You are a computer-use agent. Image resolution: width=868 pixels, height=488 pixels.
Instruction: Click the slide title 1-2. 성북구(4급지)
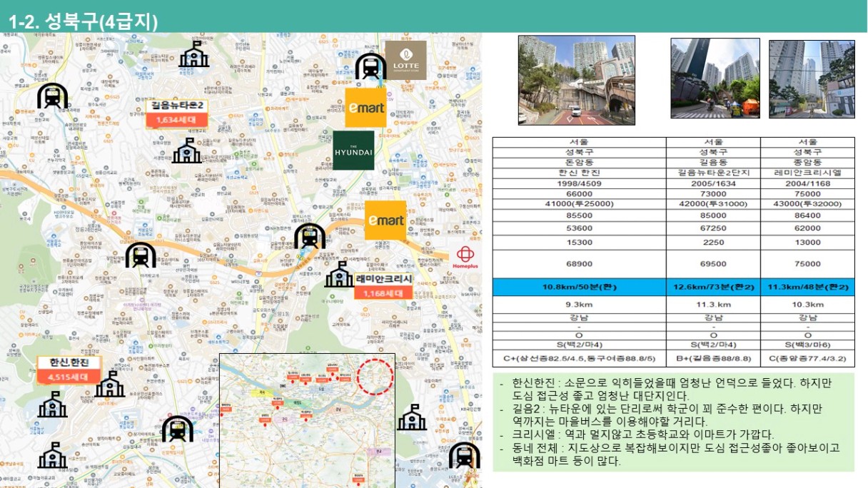[84, 22]
